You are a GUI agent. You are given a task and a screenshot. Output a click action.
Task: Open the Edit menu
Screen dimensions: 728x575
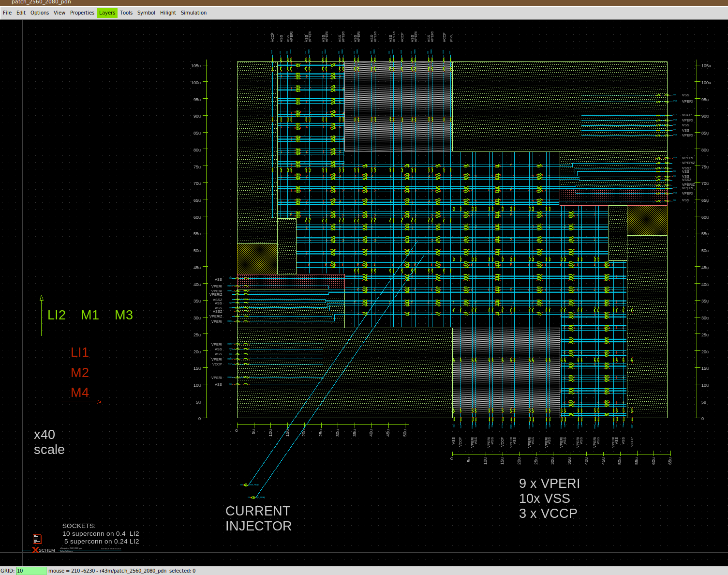coord(21,13)
